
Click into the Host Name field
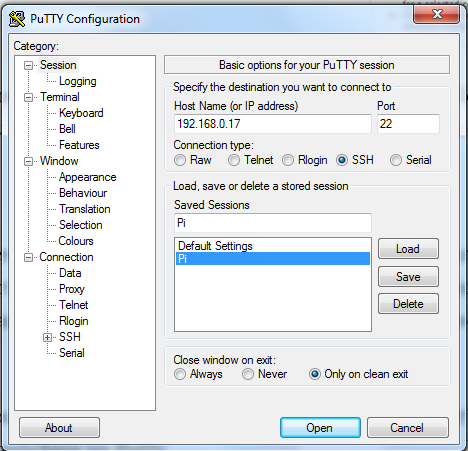tap(273, 124)
